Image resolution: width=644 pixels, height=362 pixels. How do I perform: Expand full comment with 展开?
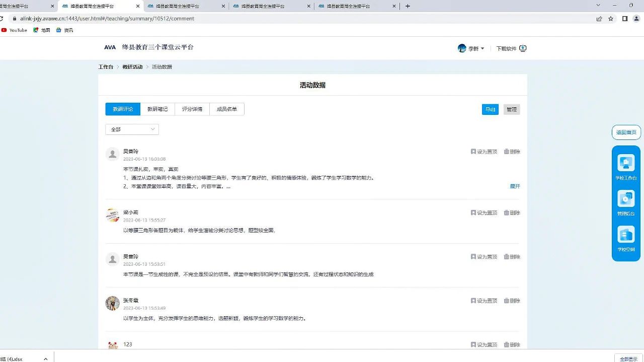[515, 186]
